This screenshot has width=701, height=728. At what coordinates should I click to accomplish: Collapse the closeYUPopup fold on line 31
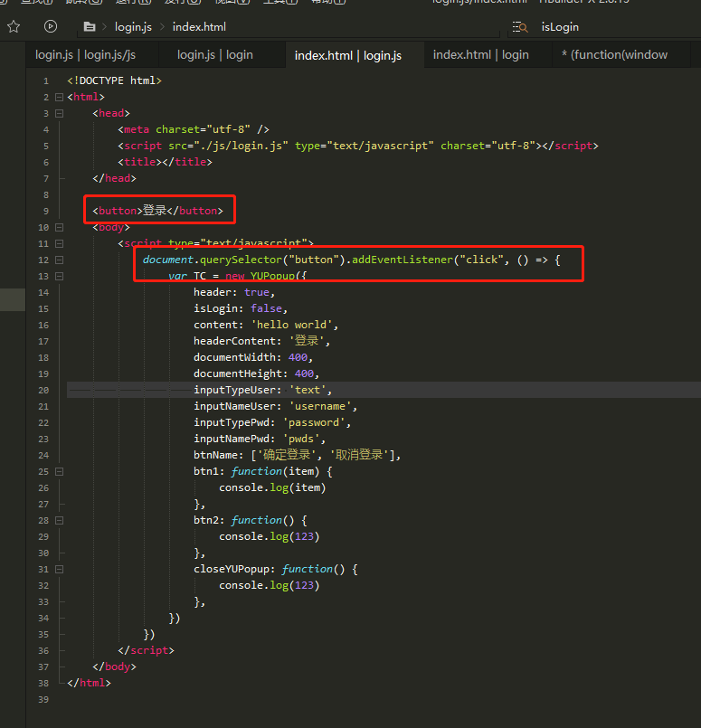click(x=59, y=569)
